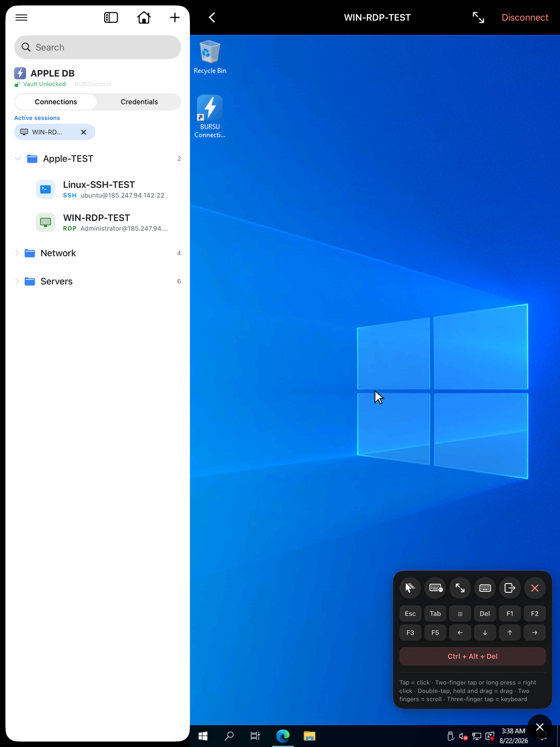Click the USB safely remove tray icon
Screen dimensions: 560x747
(x=450, y=736)
